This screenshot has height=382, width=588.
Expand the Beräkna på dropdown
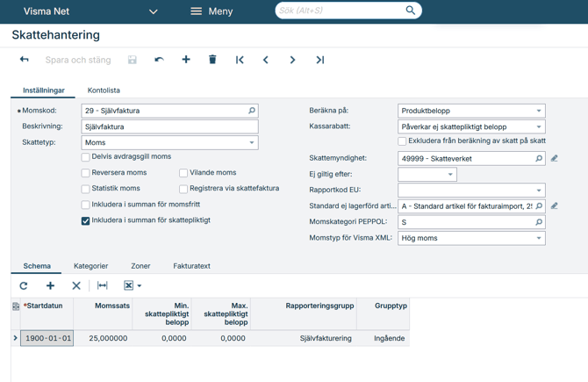538,112
